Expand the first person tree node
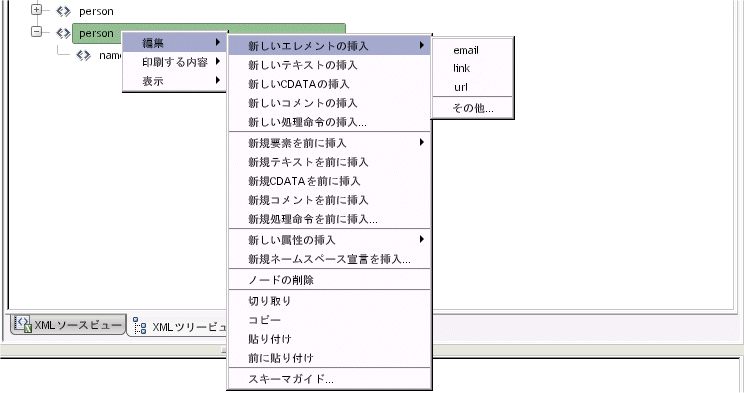 coord(37,9)
